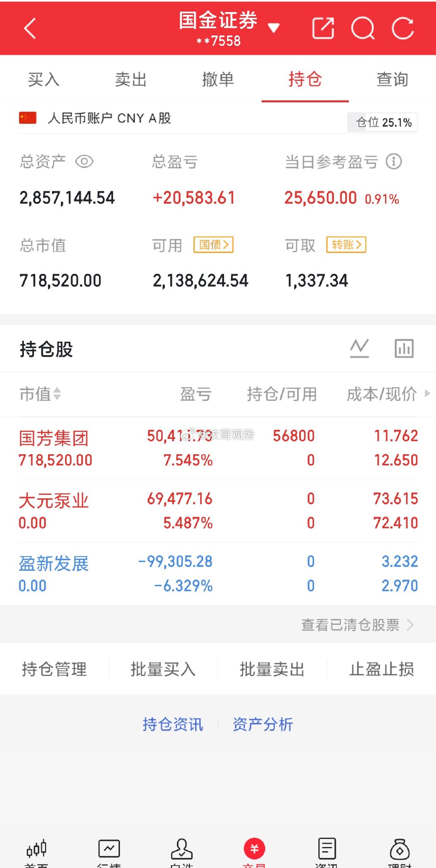The image size is (436, 868).
Task: Open 持仓管理
Action: click(x=54, y=669)
